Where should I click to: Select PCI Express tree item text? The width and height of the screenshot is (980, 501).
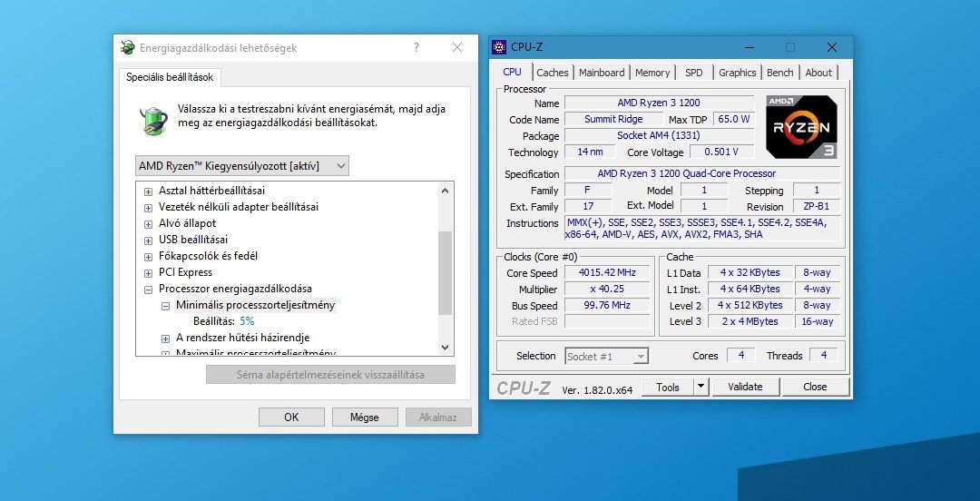point(186,272)
